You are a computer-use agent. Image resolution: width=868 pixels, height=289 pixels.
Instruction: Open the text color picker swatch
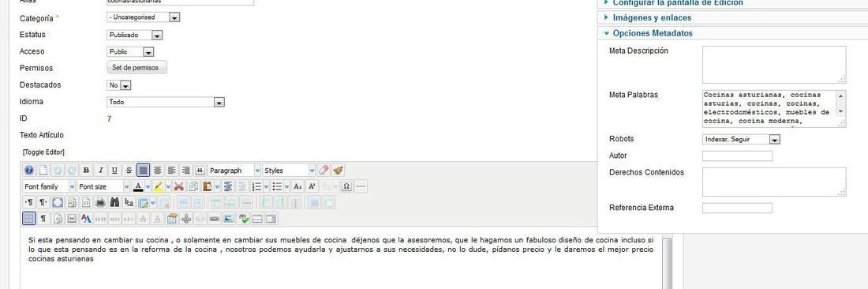(138, 186)
